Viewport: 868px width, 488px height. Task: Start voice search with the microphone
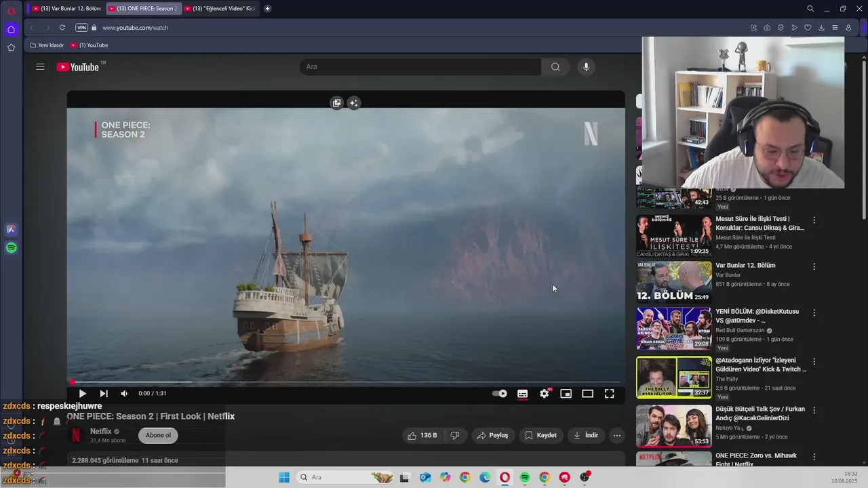(587, 66)
